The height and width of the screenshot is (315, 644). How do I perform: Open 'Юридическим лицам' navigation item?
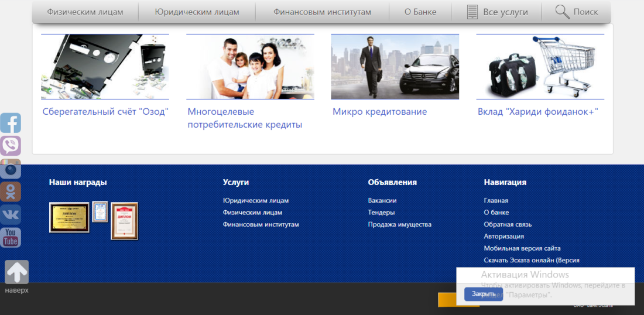coord(197,12)
